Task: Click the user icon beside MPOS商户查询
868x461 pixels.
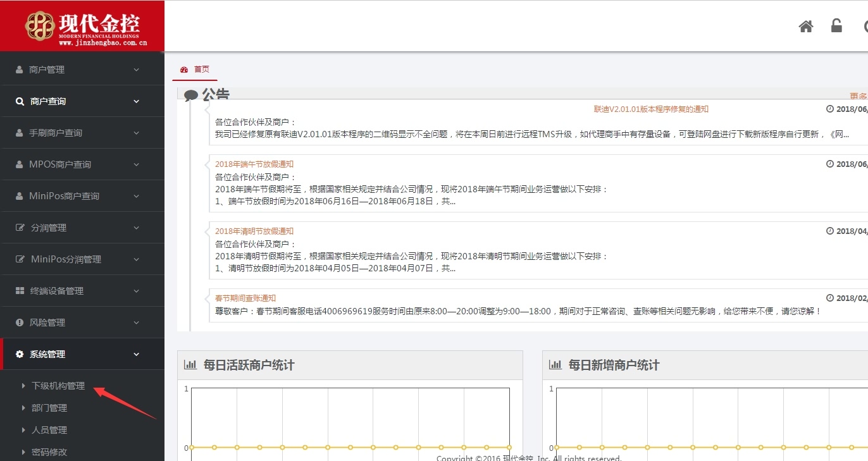Action: (20, 164)
